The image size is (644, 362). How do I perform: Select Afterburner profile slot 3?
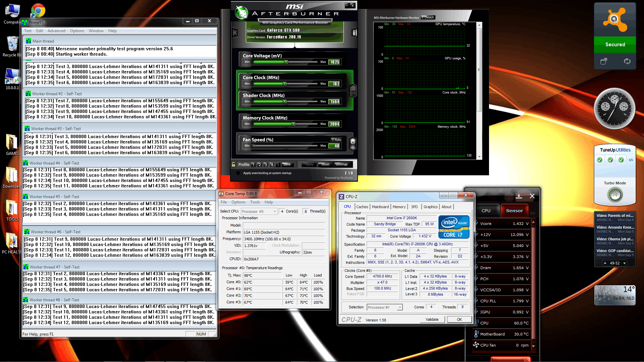266,164
